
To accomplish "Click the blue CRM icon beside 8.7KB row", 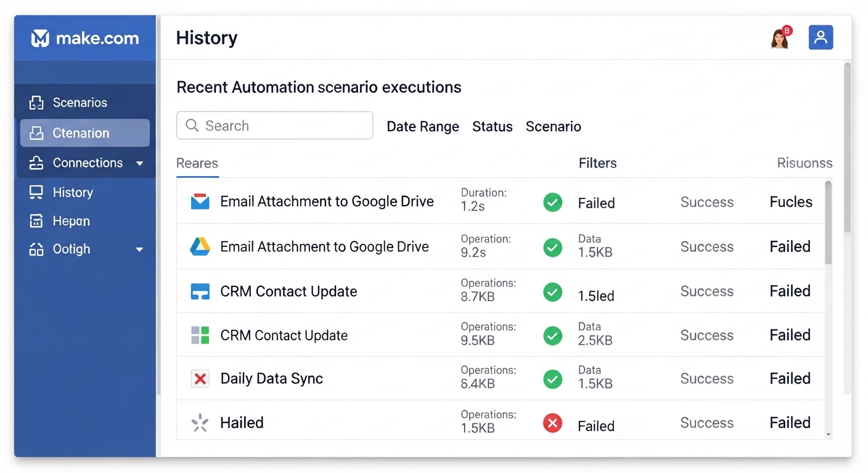I will (x=200, y=291).
